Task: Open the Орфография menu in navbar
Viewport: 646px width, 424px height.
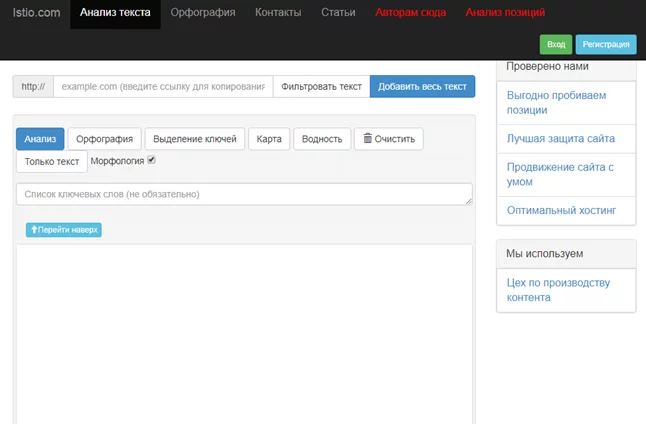Action: [203, 12]
